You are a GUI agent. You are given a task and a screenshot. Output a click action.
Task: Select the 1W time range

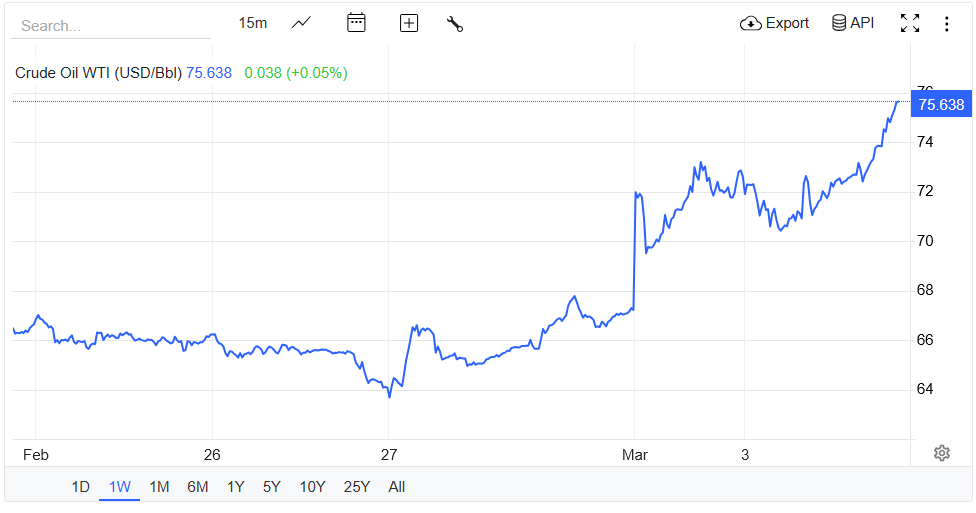(x=120, y=487)
